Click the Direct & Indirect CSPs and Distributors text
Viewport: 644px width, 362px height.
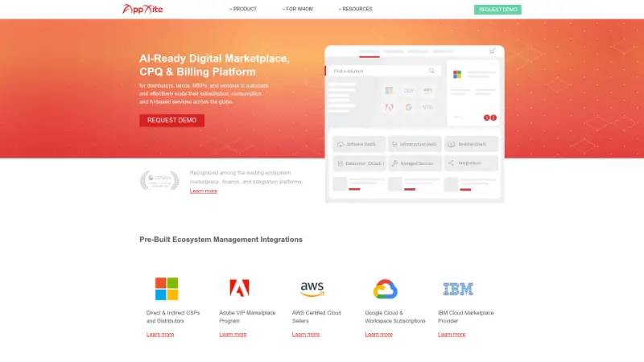pyautogui.click(x=173, y=317)
